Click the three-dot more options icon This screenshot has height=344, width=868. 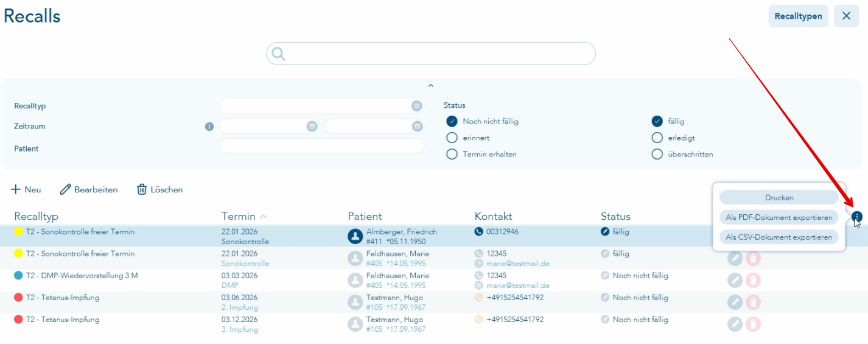click(x=857, y=216)
